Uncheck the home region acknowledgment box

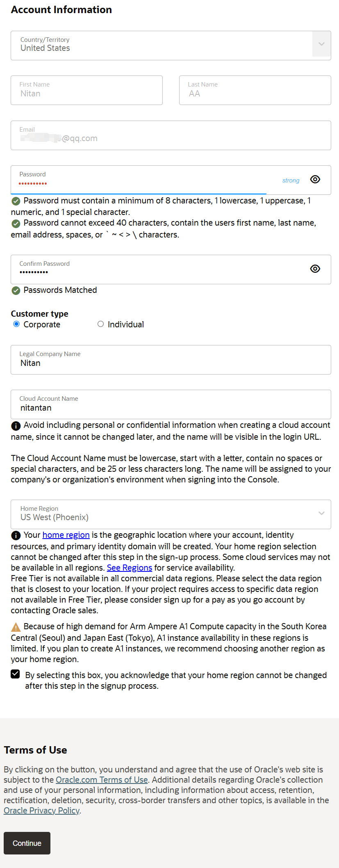pyautogui.click(x=16, y=674)
